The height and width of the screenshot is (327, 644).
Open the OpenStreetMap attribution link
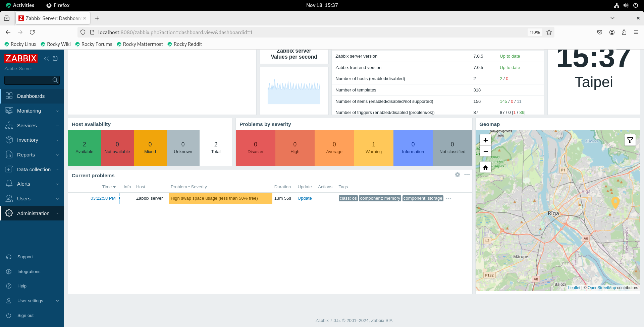[x=602, y=288]
